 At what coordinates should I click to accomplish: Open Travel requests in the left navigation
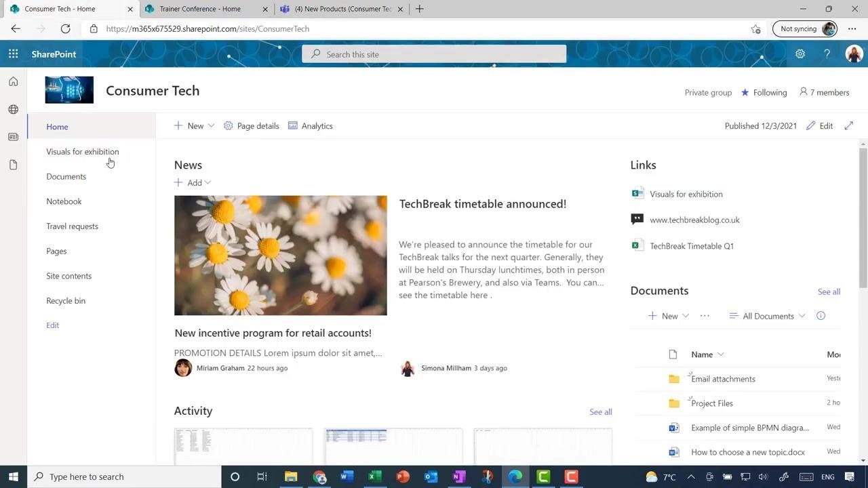[72, 226]
